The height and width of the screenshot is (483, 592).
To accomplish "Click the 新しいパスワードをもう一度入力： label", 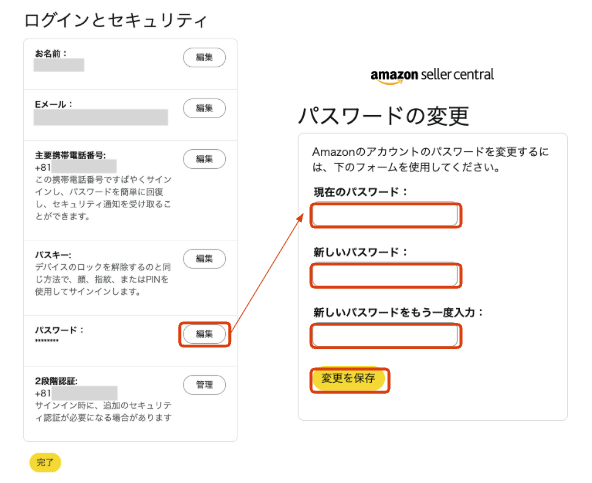I will [x=398, y=312].
